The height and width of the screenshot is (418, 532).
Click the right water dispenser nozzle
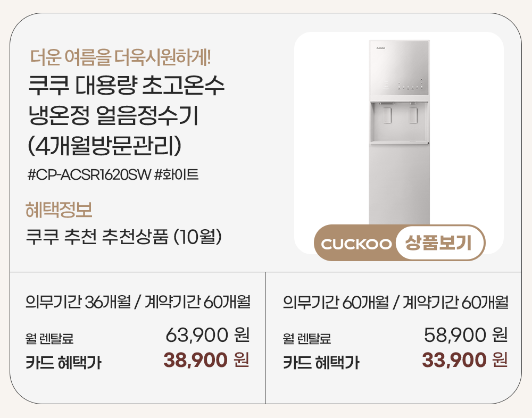(412, 115)
